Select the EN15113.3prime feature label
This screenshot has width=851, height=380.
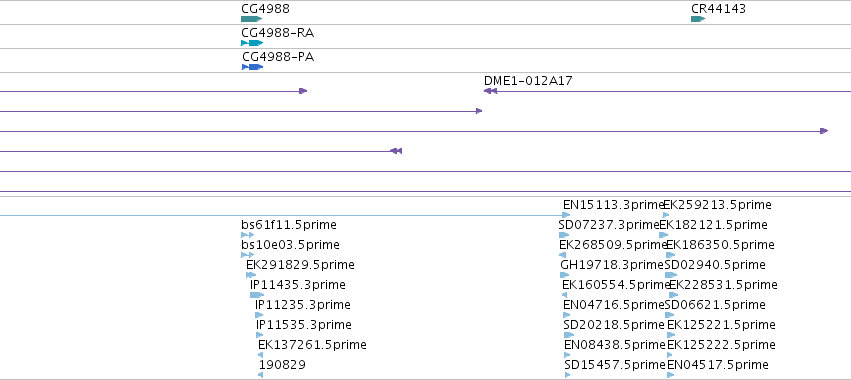613,205
